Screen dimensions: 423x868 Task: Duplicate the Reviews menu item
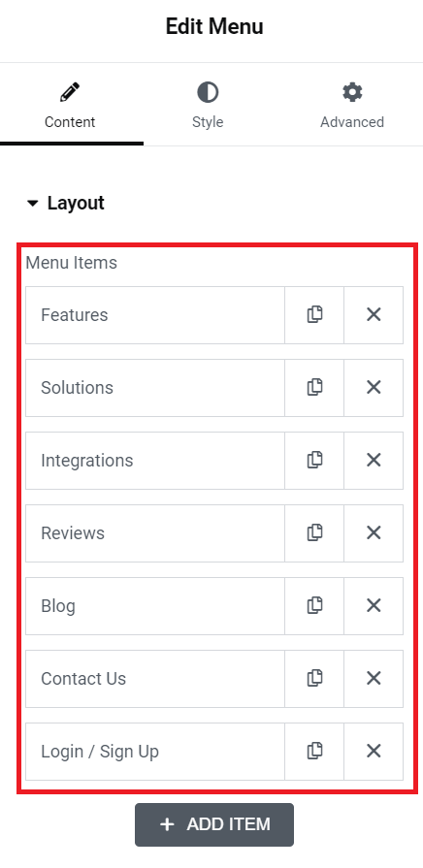click(314, 533)
